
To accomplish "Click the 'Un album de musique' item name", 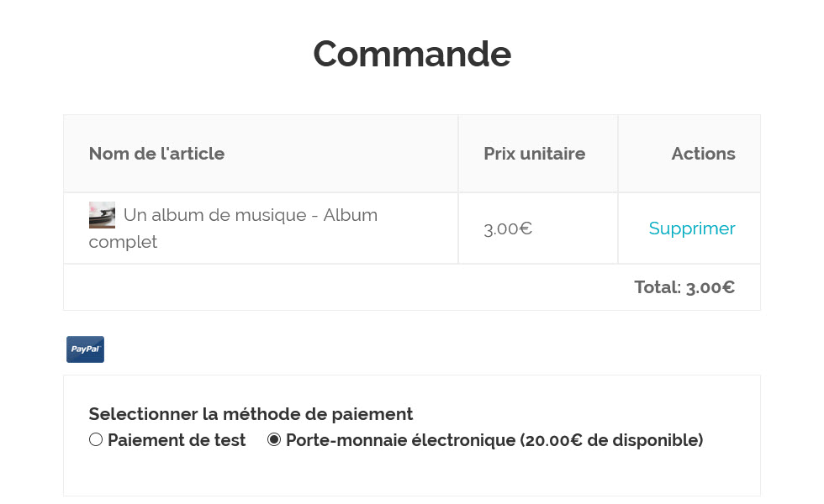I will (214, 215).
